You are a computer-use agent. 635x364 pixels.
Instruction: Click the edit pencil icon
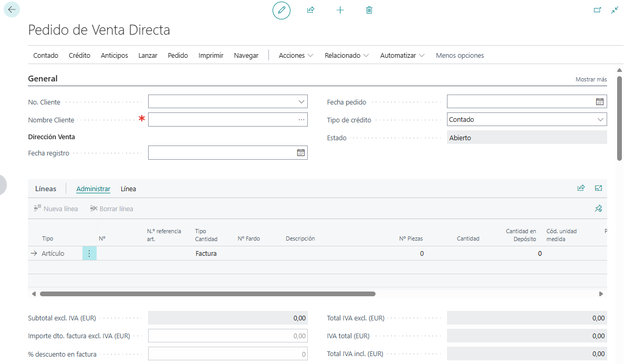point(282,10)
